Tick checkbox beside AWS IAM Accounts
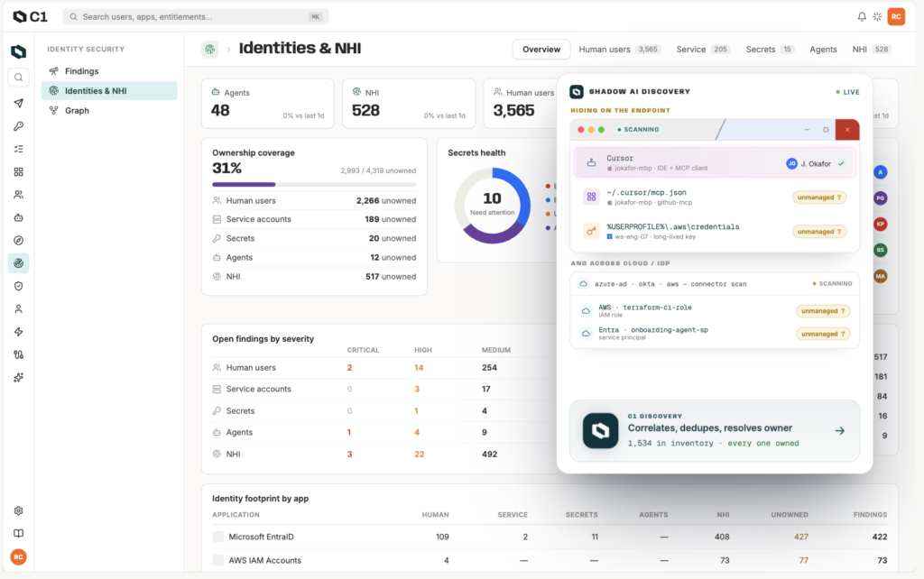Viewport: 924px width, 579px height. (x=218, y=560)
